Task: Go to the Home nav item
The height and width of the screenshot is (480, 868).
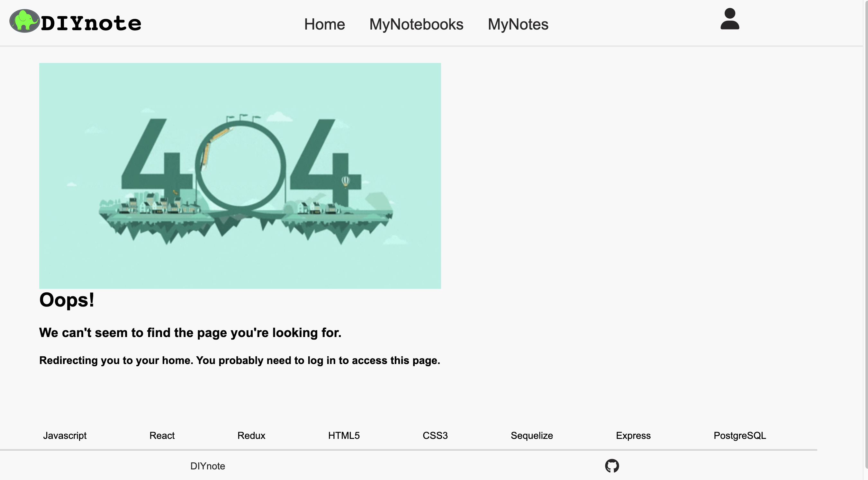Action: (x=324, y=24)
